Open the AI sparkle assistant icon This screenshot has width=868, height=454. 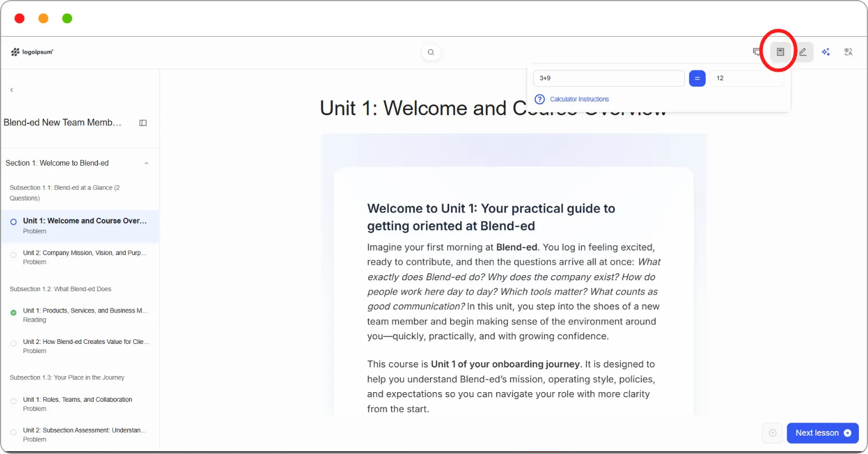[826, 52]
